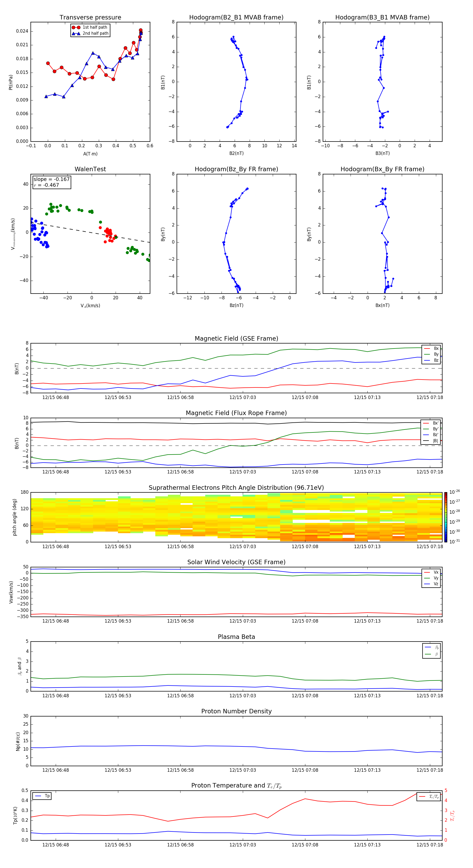Click the 'r = -0.467' annotation
Image resolution: width=473 pixels, height=868 pixels.
point(47,185)
